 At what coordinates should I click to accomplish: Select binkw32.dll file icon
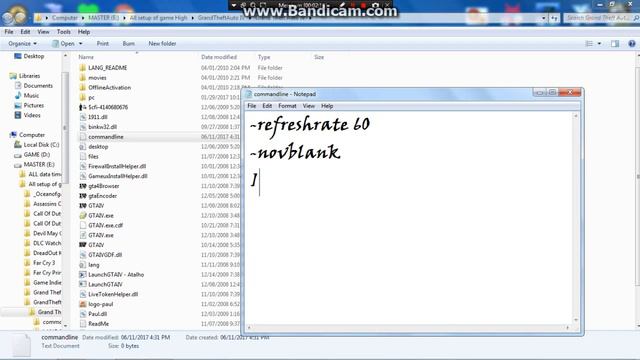point(82,127)
